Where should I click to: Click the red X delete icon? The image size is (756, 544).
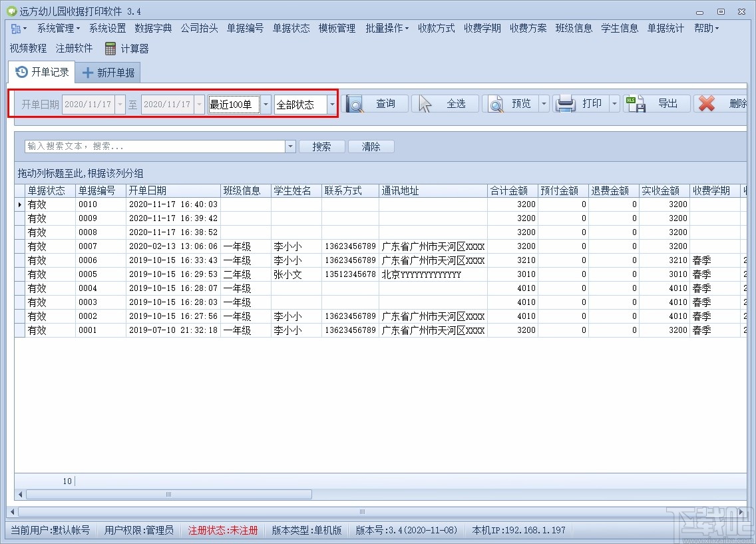(707, 104)
